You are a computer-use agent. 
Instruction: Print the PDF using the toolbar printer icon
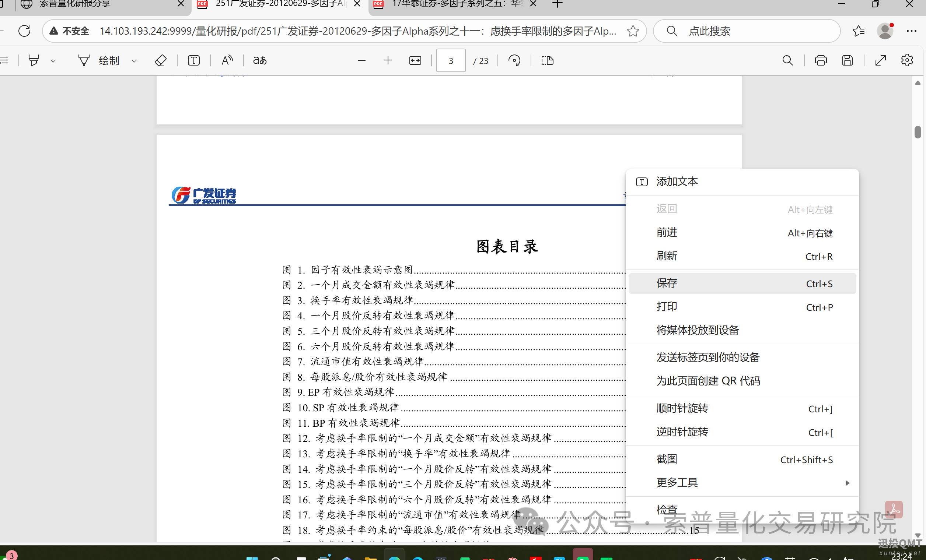[821, 60]
